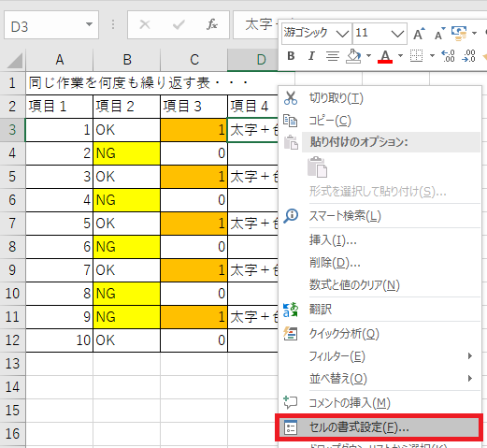
Task: Click the scissors icon for Cut
Action: click(291, 98)
